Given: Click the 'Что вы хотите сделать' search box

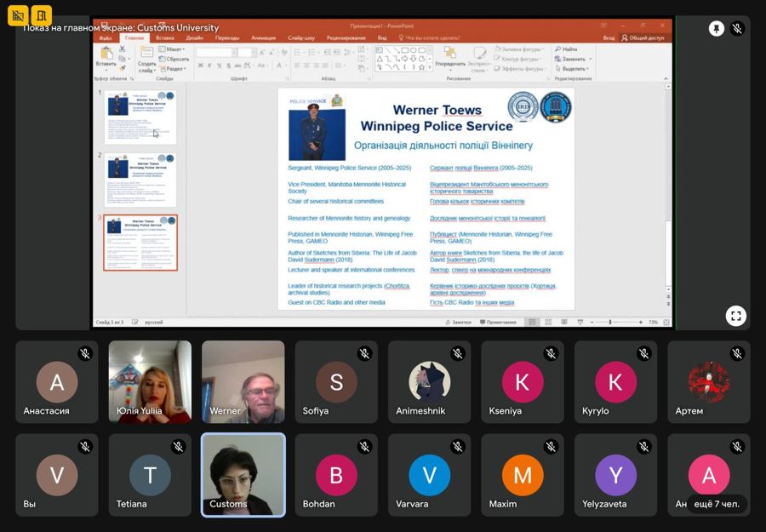Looking at the screenshot, I should click(429, 37).
